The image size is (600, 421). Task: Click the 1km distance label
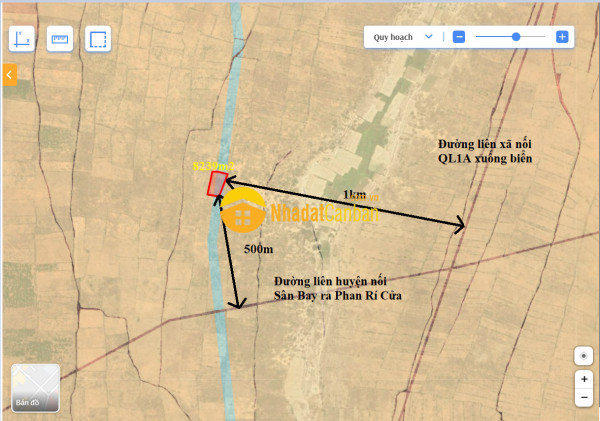click(x=353, y=193)
